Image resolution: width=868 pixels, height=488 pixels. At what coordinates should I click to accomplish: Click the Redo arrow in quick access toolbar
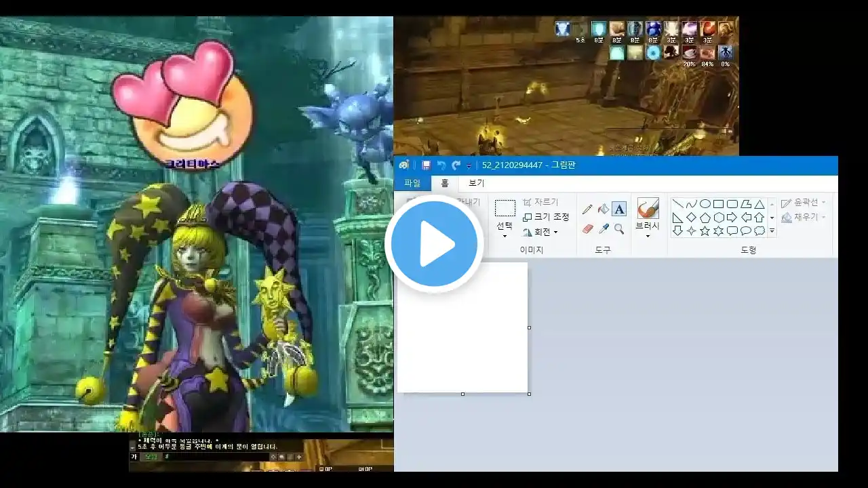(456, 165)
